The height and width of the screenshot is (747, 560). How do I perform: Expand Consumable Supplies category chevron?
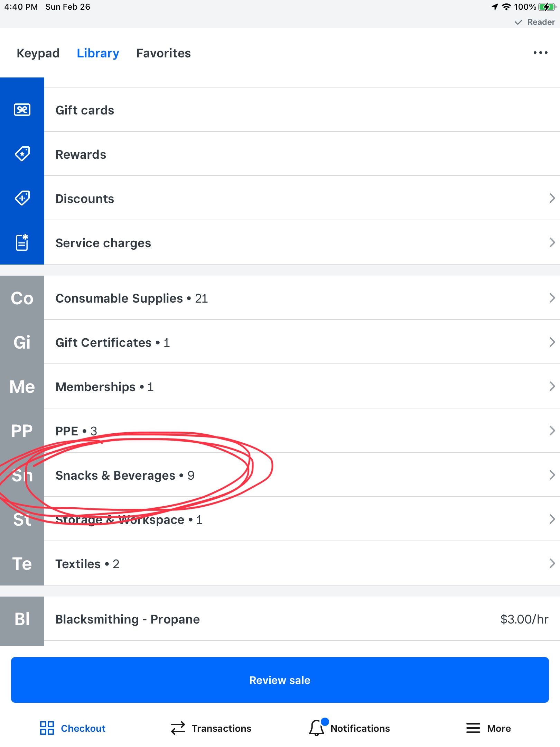tap(552, 298)
